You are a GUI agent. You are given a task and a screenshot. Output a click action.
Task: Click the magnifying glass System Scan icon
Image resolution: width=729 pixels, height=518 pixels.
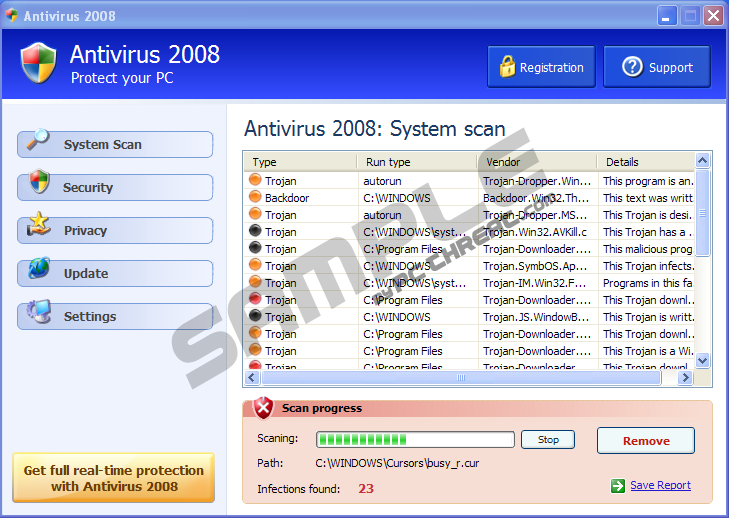[x=38, y=139]
